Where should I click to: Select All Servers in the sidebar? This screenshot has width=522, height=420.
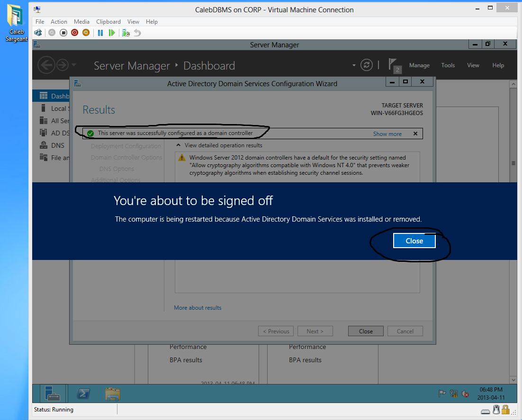[51, 121]
